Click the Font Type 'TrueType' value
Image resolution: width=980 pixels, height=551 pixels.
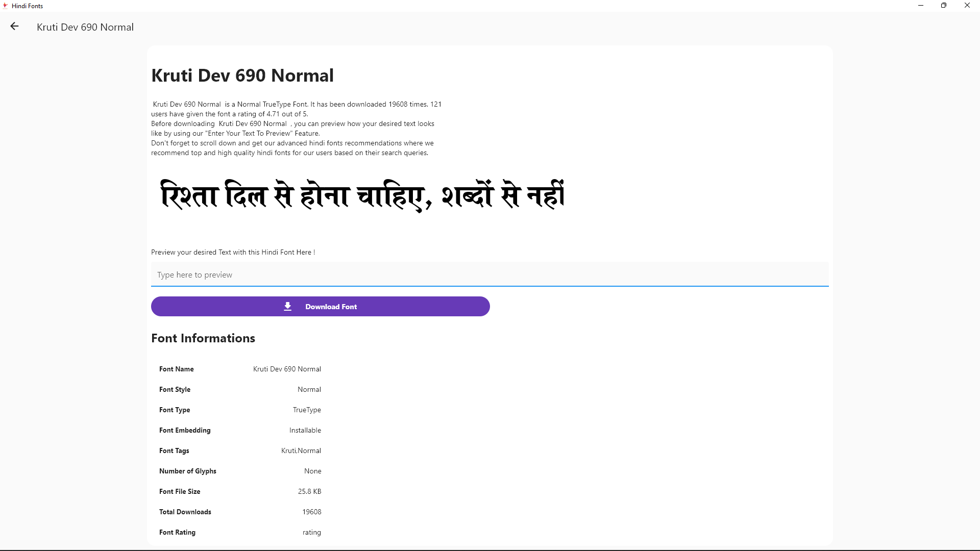point(307,410)
